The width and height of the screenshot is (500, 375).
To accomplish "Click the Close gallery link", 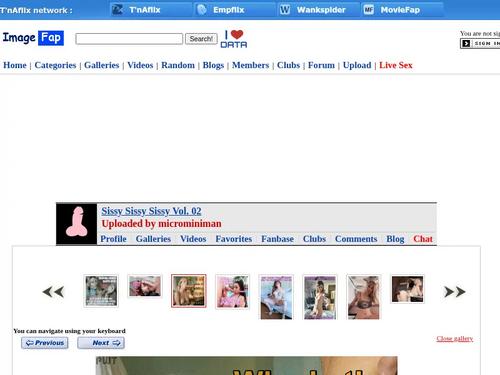I will pyautogui.click(x=455, y=339).
